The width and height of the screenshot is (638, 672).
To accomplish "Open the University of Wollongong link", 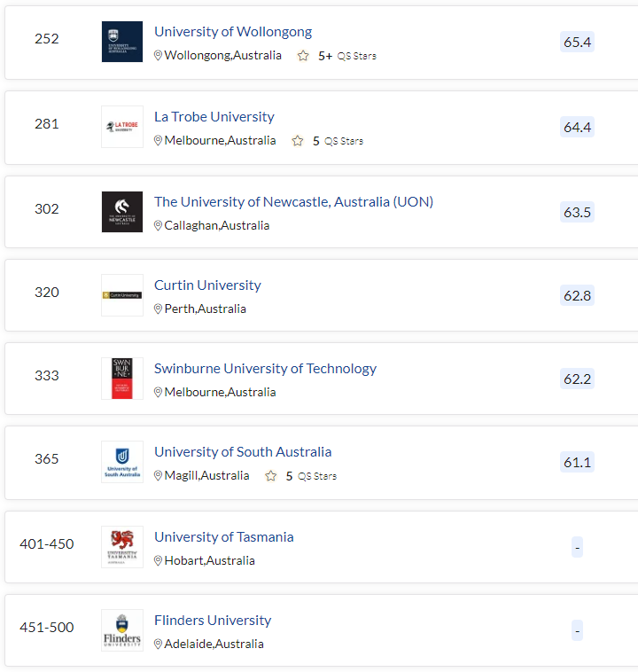I will coord(233,32).
